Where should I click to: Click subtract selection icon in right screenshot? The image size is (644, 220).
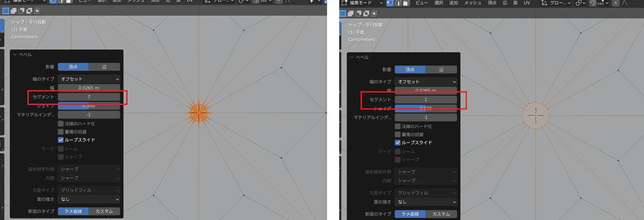click(x=359, y=13)
